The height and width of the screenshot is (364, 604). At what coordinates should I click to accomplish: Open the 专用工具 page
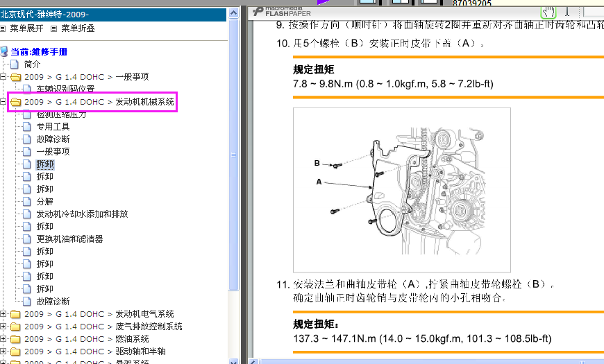[53, 127]
